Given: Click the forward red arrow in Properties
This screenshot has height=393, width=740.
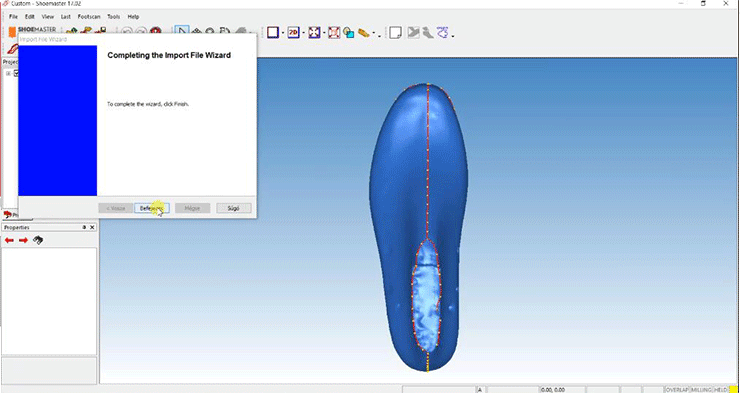Looking at the screenshot, I should coord(23,241).
